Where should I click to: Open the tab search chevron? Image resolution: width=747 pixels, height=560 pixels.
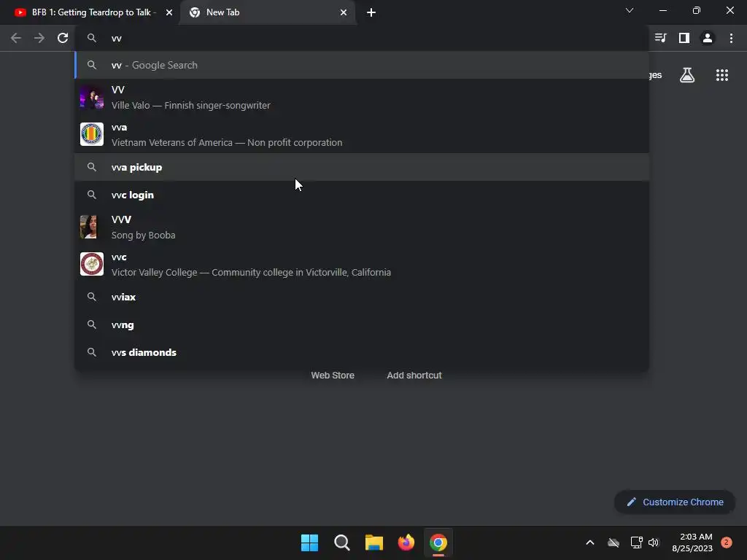[630, 10]
